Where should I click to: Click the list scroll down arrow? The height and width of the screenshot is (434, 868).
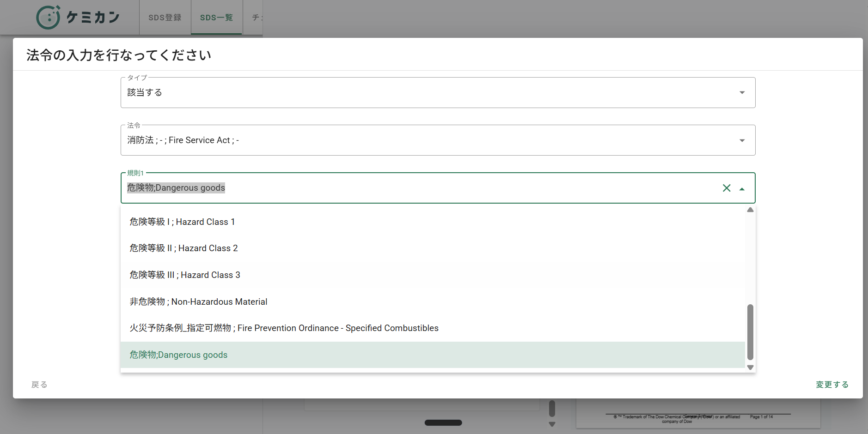[x=750, y=368]
